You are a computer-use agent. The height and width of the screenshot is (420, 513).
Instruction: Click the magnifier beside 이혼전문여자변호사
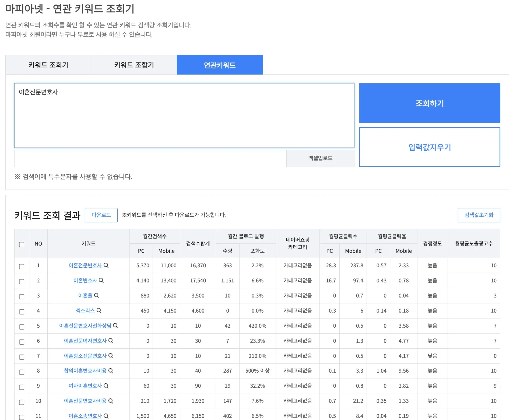pos(111,341)
